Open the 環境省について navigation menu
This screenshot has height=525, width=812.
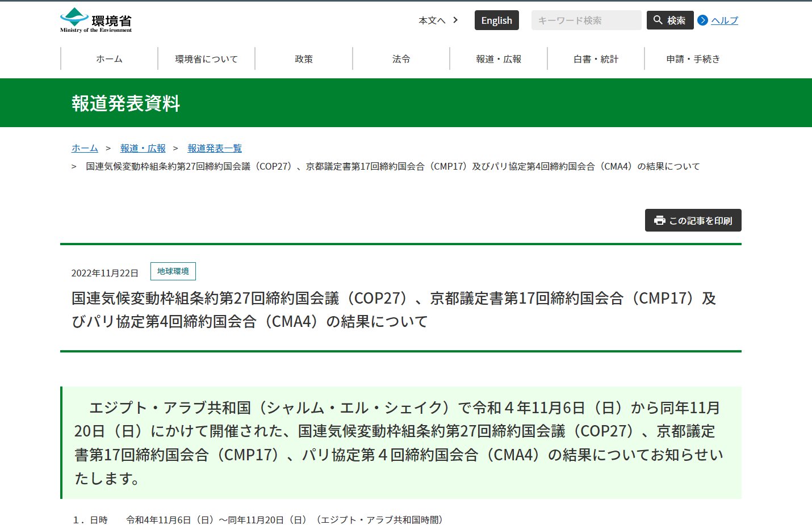pyautogui.click(x=206, y=58)
